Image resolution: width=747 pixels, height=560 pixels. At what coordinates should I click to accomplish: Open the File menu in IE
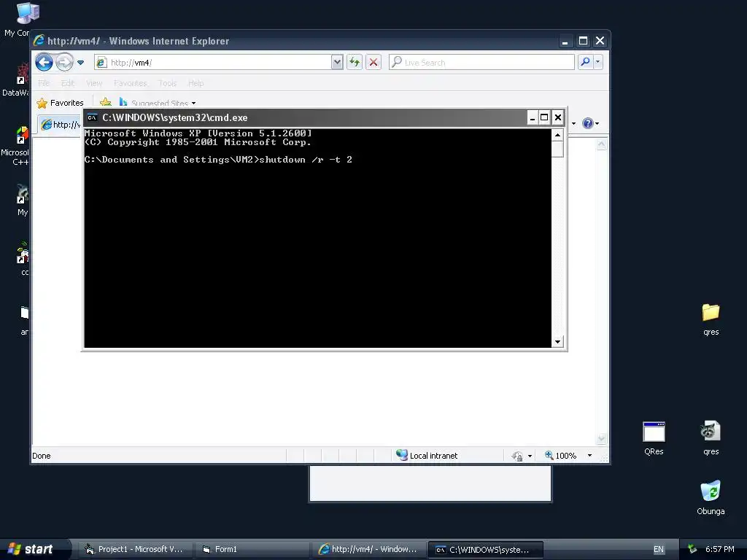pyautogui.click(x=44, y=83)
